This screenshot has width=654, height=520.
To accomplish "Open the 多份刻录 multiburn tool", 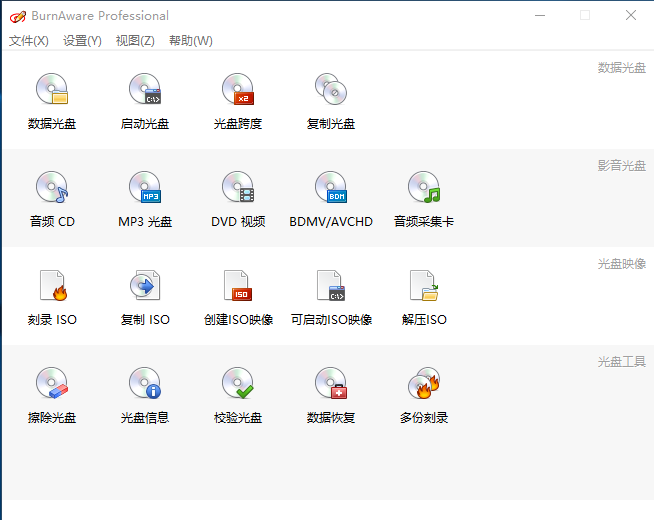I will pos(424,395).
